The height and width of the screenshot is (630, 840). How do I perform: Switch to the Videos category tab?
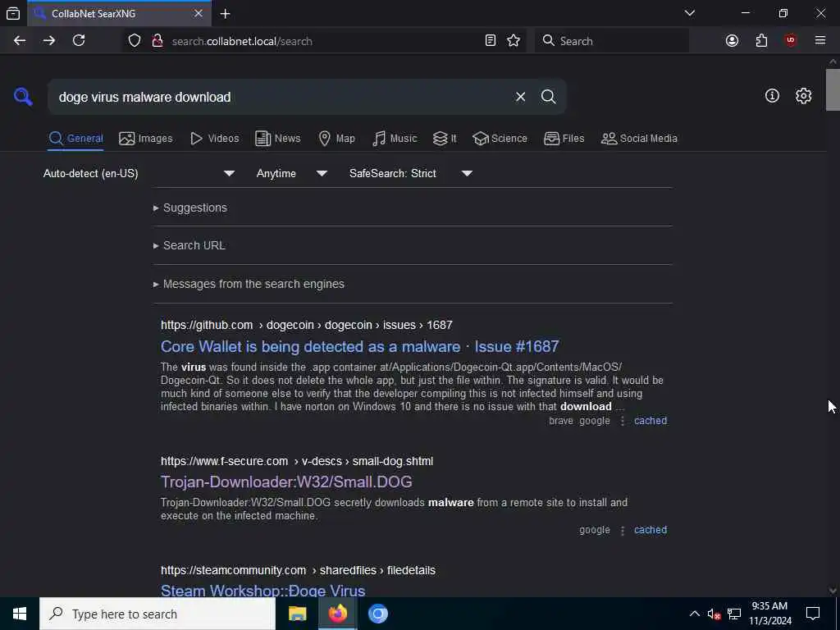click(214, 139)
